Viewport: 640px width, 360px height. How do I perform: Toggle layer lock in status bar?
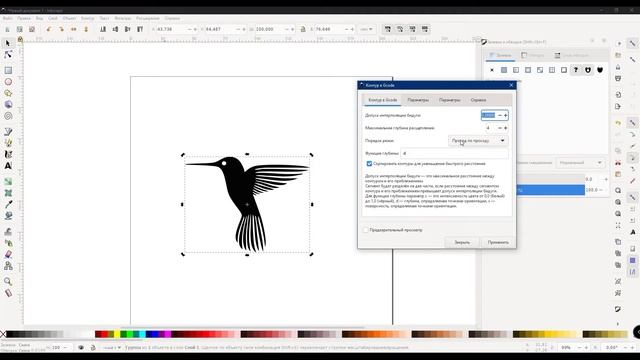(x=93, y=348)
